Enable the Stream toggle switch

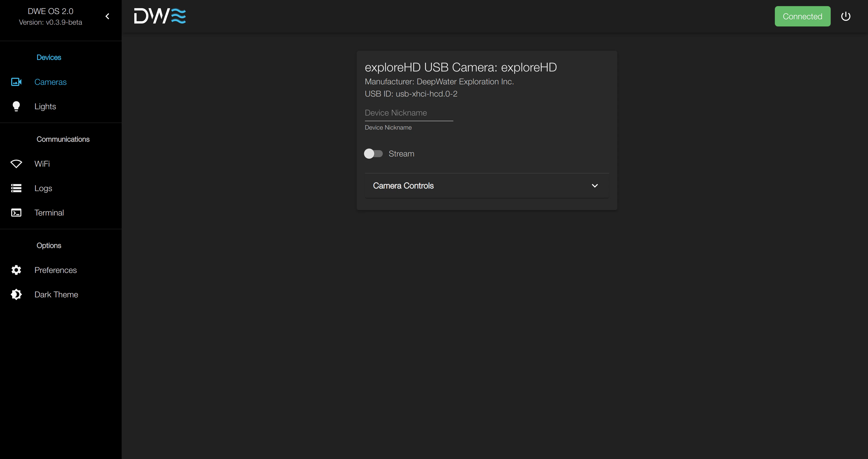(373, 154)
